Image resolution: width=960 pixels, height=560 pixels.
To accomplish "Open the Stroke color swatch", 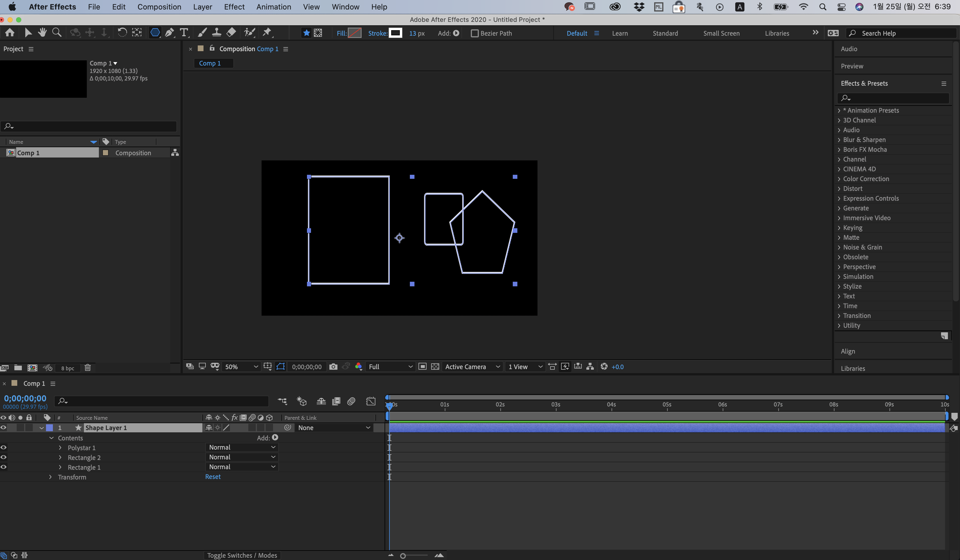I will tap(396, 33).
